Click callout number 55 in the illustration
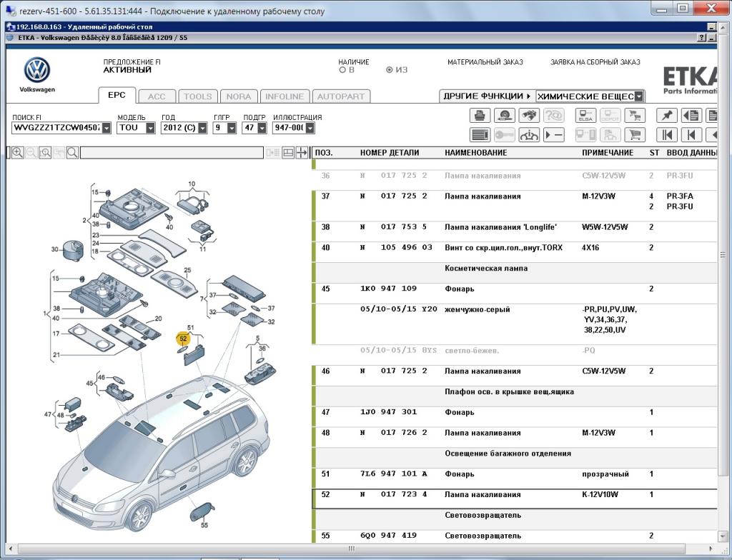The width and height of the screenshot is (732, 560). 204,525
